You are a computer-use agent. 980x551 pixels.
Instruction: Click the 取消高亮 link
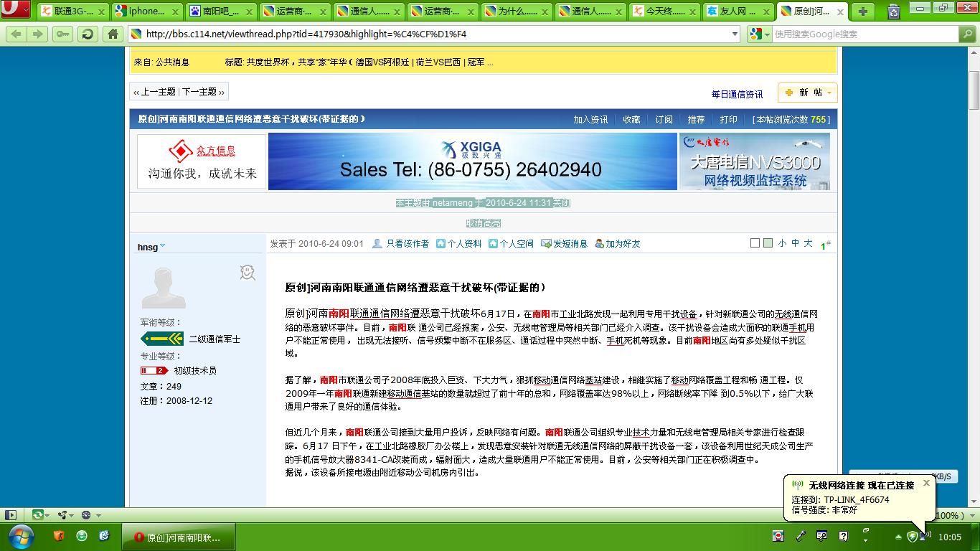click(484, 223)
